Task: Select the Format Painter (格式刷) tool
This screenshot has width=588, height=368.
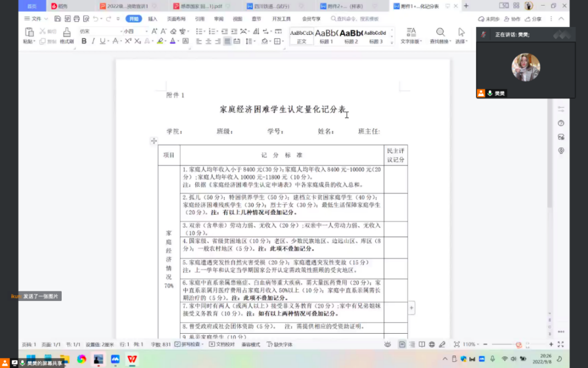Action: [x=66, y=35]
